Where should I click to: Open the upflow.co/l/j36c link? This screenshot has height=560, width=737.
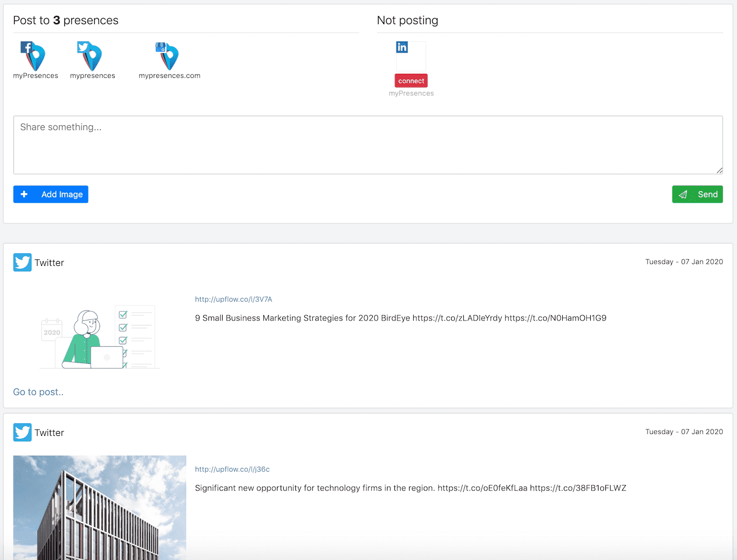coord(232,469)
